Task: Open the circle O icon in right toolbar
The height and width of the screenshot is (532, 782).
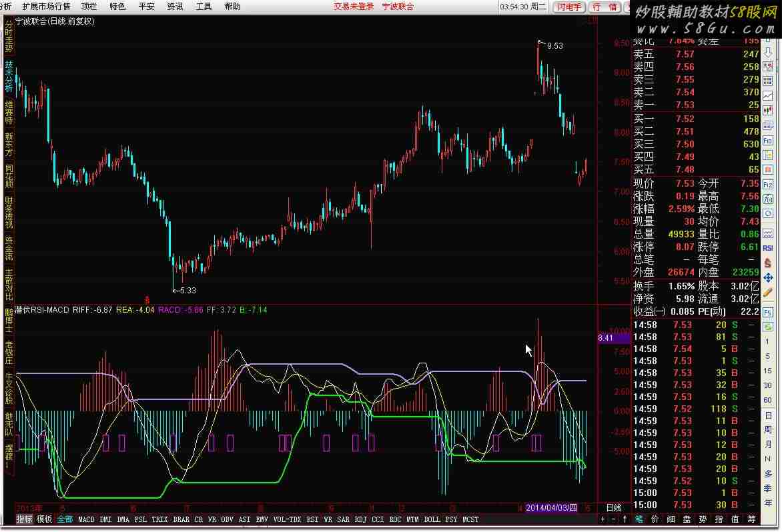Action: coord(768,214)
